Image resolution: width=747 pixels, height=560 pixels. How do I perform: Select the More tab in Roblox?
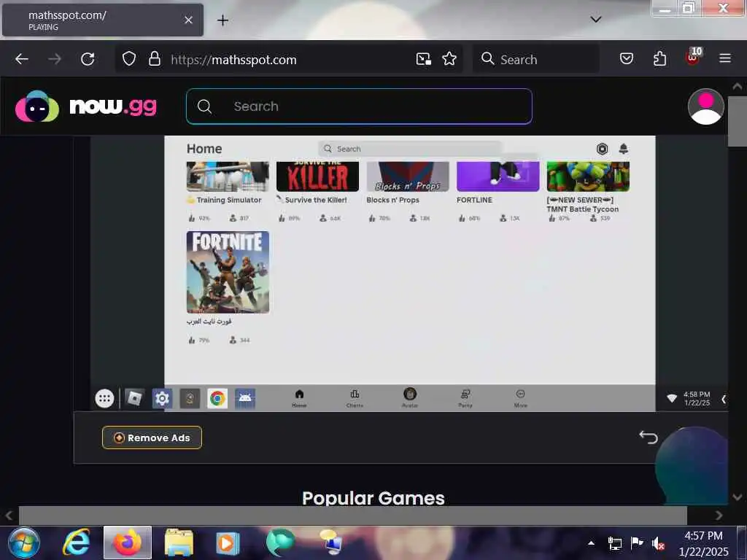click(x=521, y=398)
